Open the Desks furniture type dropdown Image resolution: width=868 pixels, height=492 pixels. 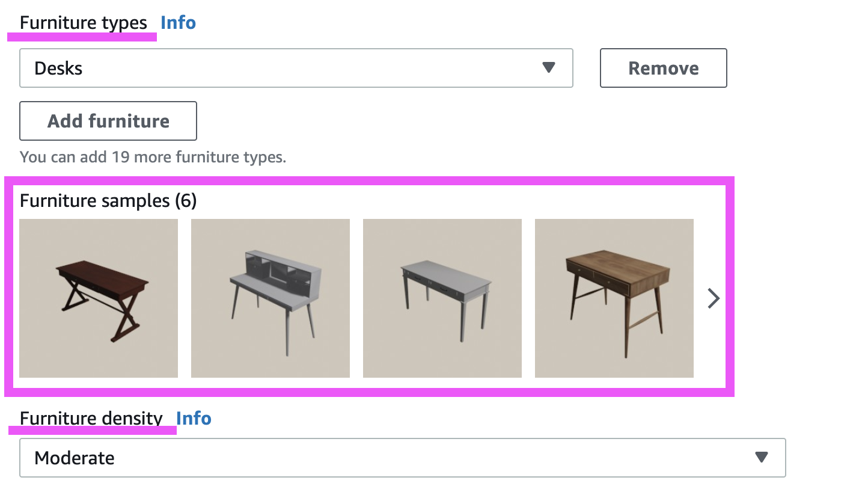coord(296,68)
